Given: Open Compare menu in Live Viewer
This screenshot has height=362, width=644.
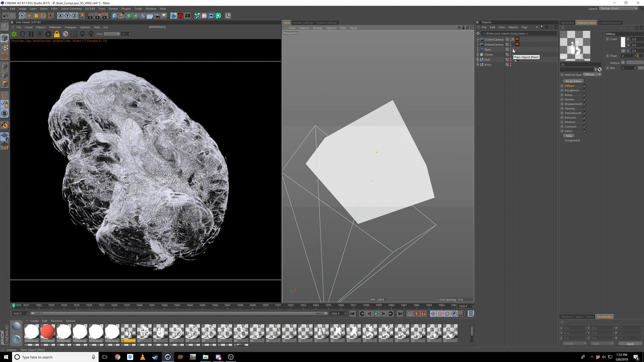Looking at the screenshot, I should tap(70, 27).
